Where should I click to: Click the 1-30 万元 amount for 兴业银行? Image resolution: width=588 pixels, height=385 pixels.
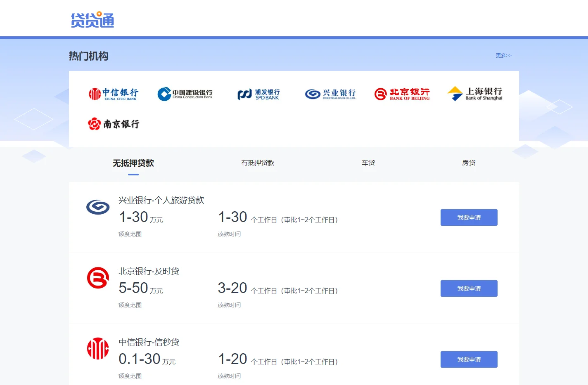(141, 217)
